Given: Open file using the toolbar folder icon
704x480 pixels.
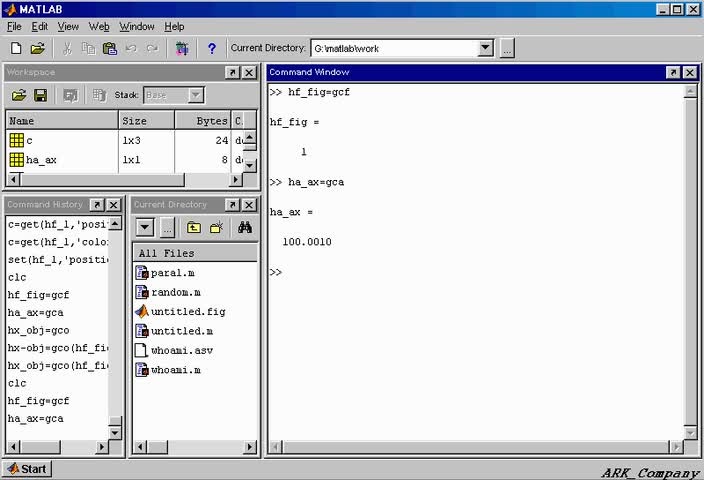Looking at the screenshot, I should pyautogui.click(x=38, y=48).
